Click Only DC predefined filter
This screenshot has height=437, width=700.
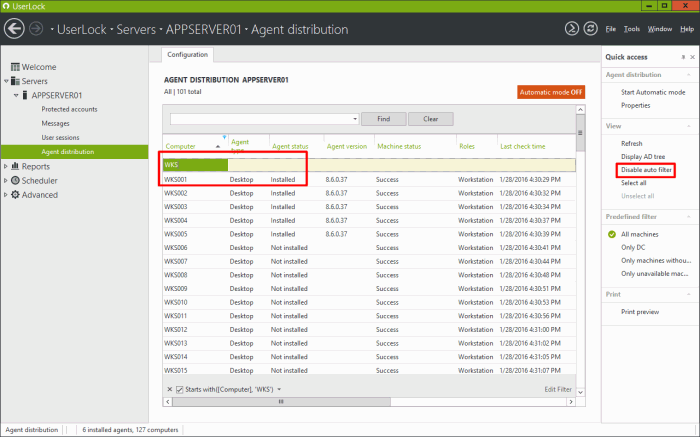(633, 247)
